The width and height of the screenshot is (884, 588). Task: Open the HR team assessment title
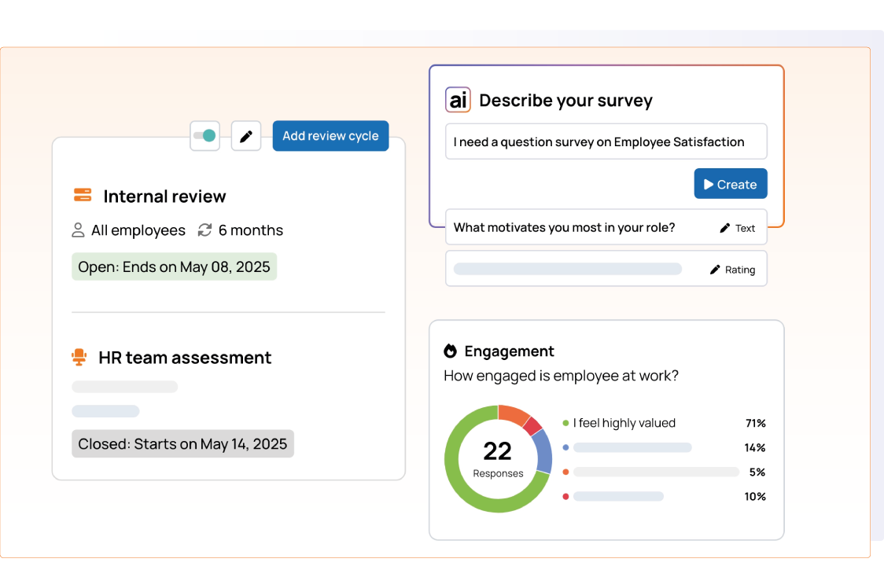click(185, 358)
